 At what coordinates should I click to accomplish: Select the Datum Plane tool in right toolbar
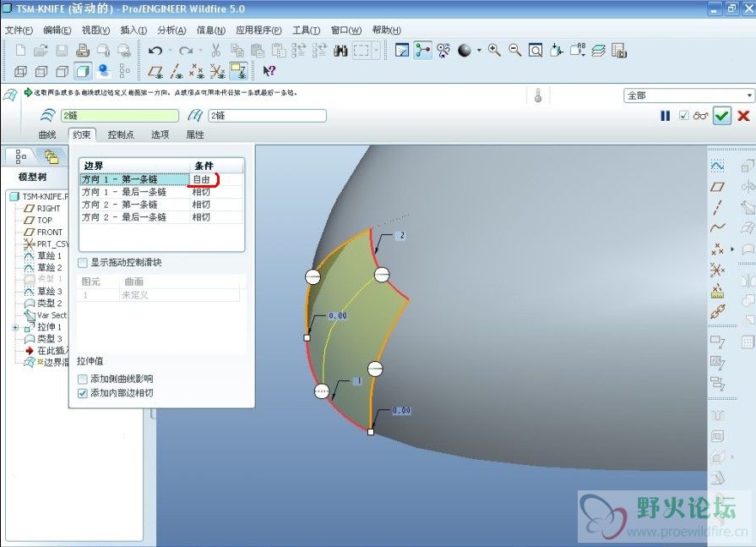tap(717, 187)
